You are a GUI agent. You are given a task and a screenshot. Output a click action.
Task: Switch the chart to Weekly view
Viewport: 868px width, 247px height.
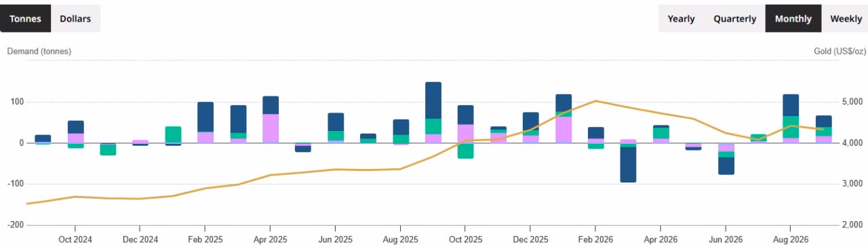846,18
